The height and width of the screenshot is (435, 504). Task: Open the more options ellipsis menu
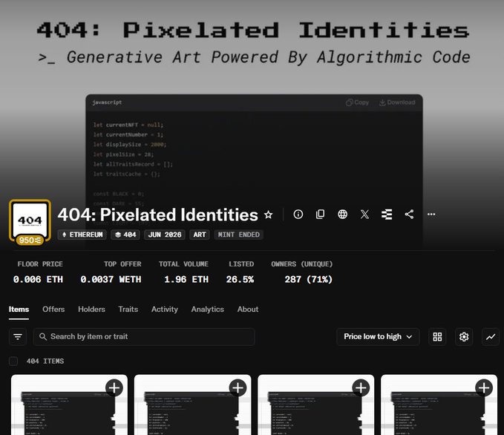pyautogui.click(x=431, y=214)
